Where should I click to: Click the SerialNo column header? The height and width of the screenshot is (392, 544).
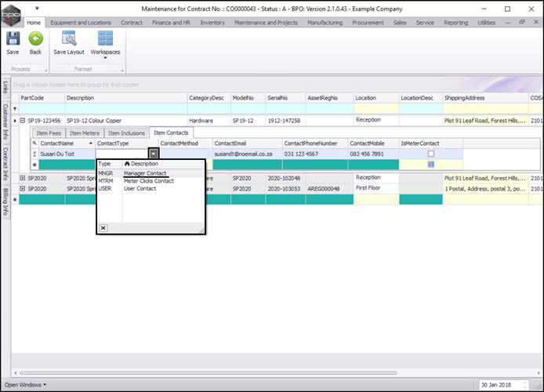click(285, 98)
